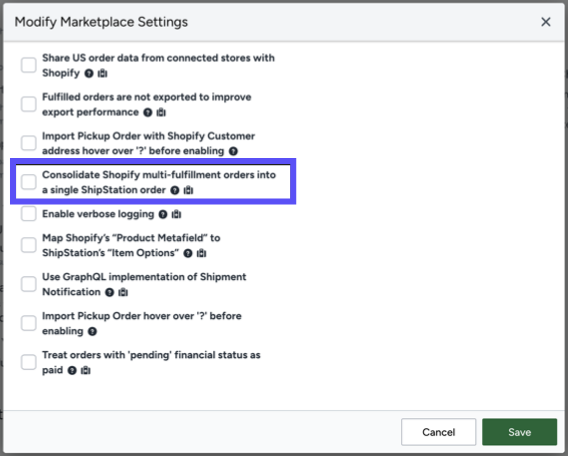Click building icon after single ShipStation order
Image resolution: width=568 pixels, height=456 pixels.
pyautogui.click(x=188, y=190)
